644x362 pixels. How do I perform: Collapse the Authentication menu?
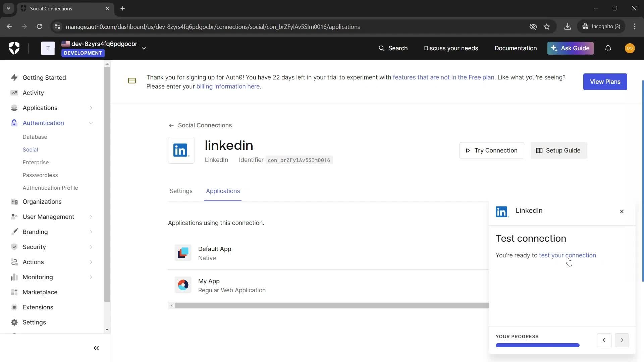91,123
